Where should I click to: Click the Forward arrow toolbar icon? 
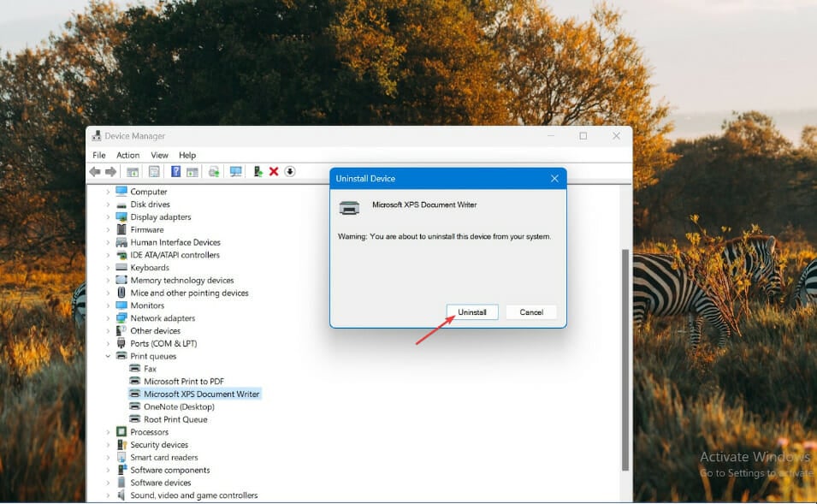pyautogui.click(x=110, y=171)
